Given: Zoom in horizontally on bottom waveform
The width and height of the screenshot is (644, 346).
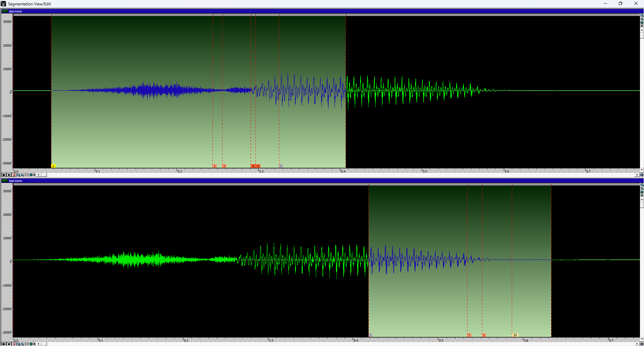Looking at the screenshot, I should tap(18, 344).
